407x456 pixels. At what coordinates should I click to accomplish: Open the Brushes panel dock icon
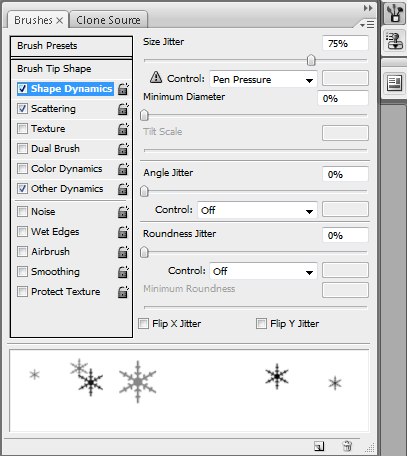coord(394,14)
